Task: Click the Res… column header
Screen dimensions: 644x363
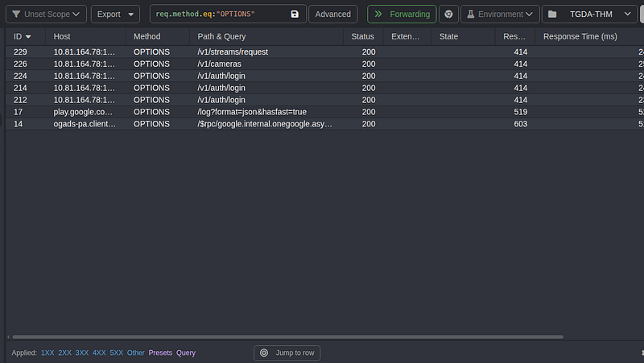Action: (514, 36)
